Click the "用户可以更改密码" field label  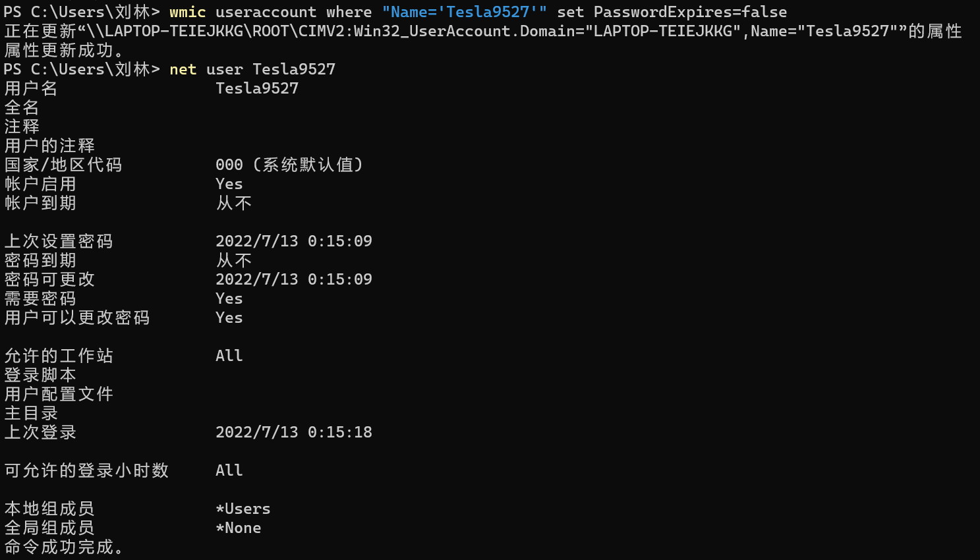77,318
